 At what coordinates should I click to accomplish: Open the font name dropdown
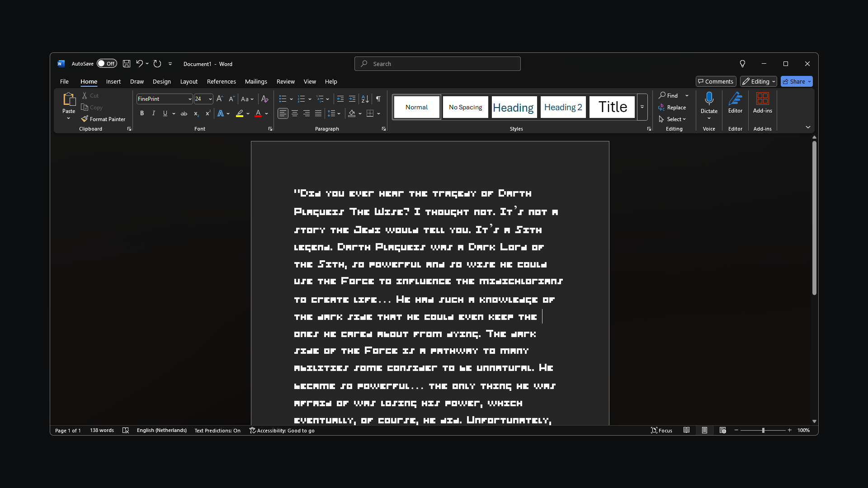190,99
